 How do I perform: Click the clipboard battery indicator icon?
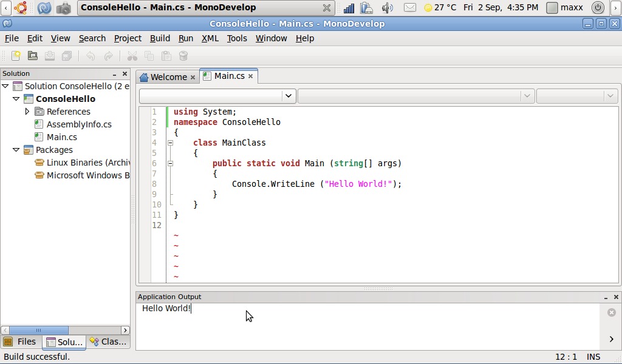pyautogui.click(x=367, y=7)
